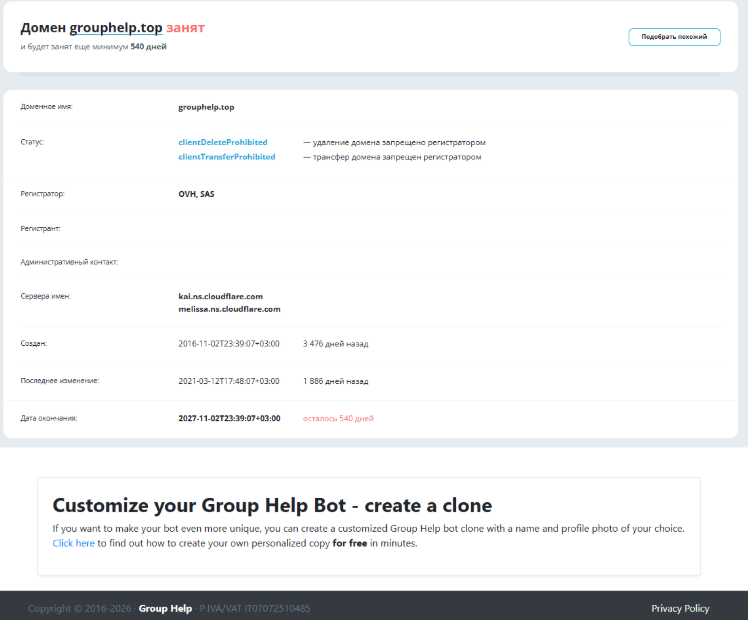
Task: Click the 'Дата окончания:' label
Action: 49,418
